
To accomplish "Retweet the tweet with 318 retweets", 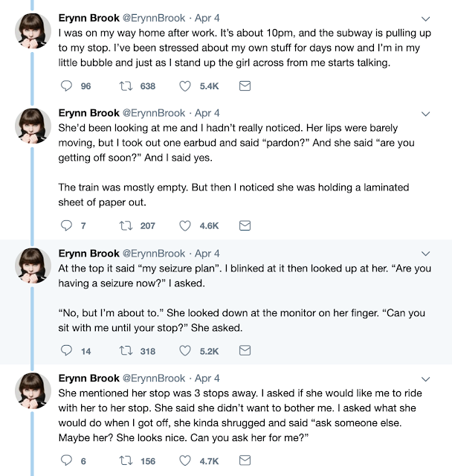I will click(x=126, y=350).
